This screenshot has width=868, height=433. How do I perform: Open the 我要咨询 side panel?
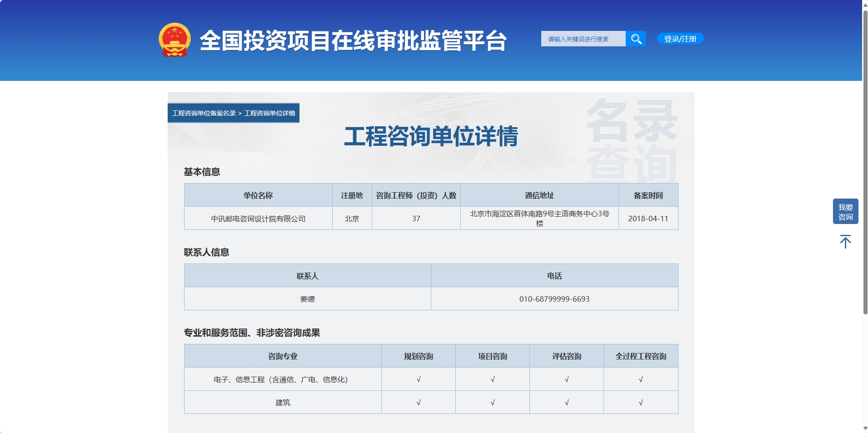pos(845,211)
